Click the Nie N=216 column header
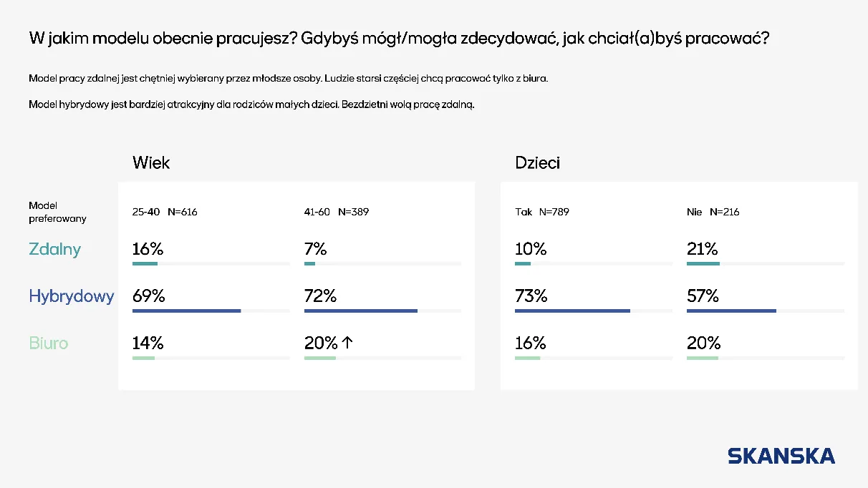The image size is (868, 488). [x=713, y=212]
